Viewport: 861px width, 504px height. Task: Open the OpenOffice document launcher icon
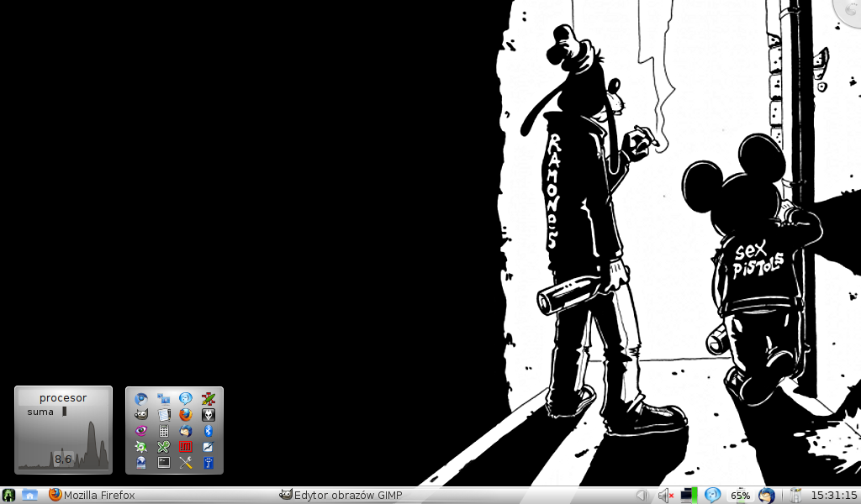pyautogui.click(x=209, y=447)
